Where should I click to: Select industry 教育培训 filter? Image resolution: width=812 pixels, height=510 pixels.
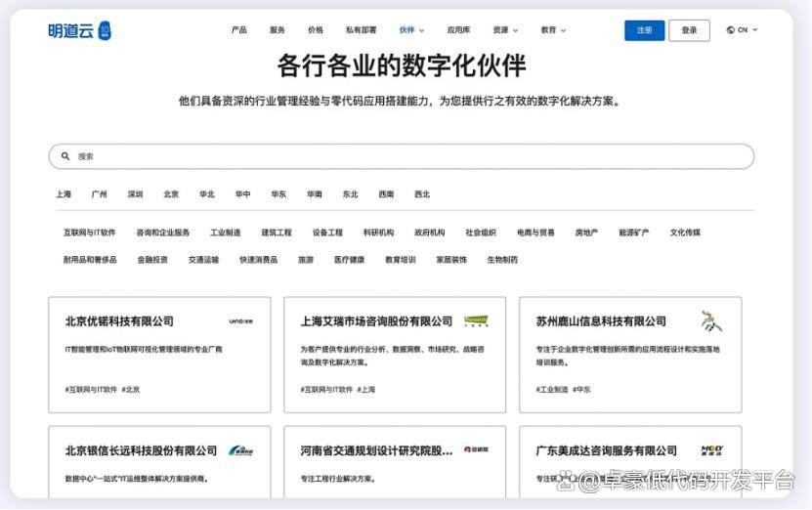(x=401, y=260)
